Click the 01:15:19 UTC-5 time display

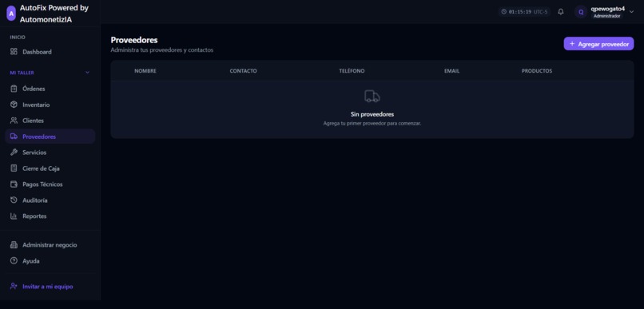pyautogui.click(x=524, y=12)
